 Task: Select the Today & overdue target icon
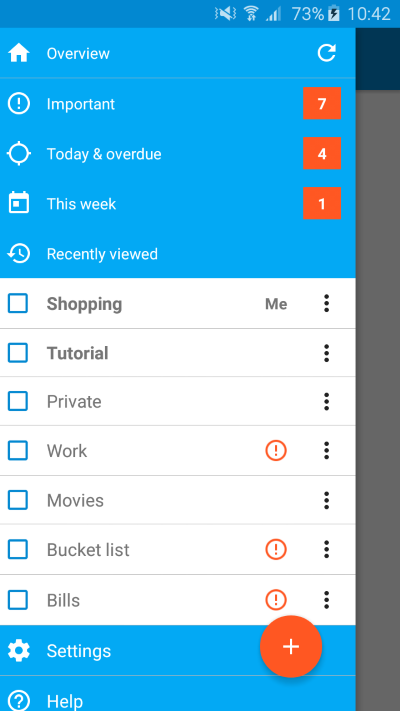[19, 154]
